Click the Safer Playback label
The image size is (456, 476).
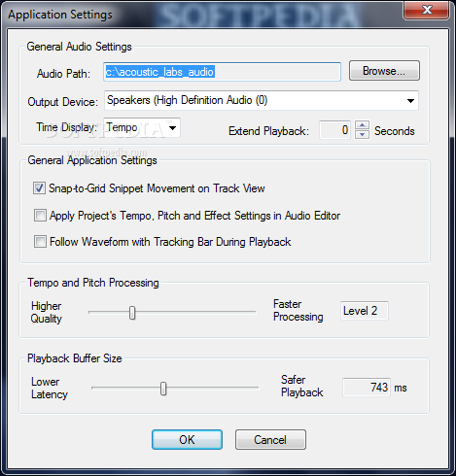click(x=302, y=386)
